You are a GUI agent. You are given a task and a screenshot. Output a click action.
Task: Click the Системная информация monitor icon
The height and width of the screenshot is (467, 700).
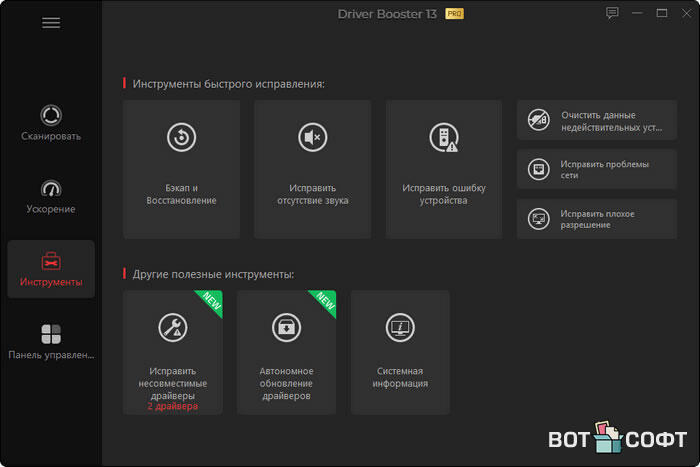(x=400, y=327)
